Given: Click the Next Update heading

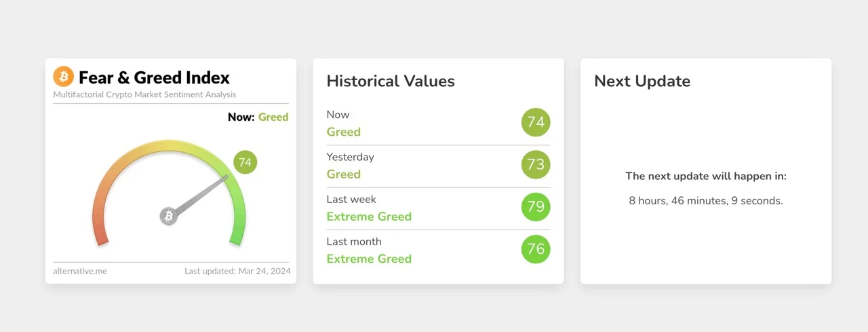Looking at the screenshot, I should [642, 81].
